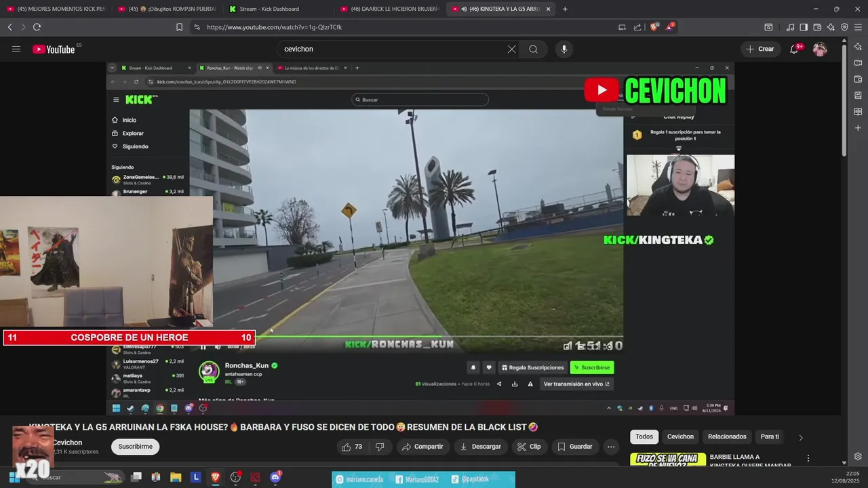Open reading list in Brave sidebar
The width and height of the screenshot is (868, 488).
click(x=858, y=112)
